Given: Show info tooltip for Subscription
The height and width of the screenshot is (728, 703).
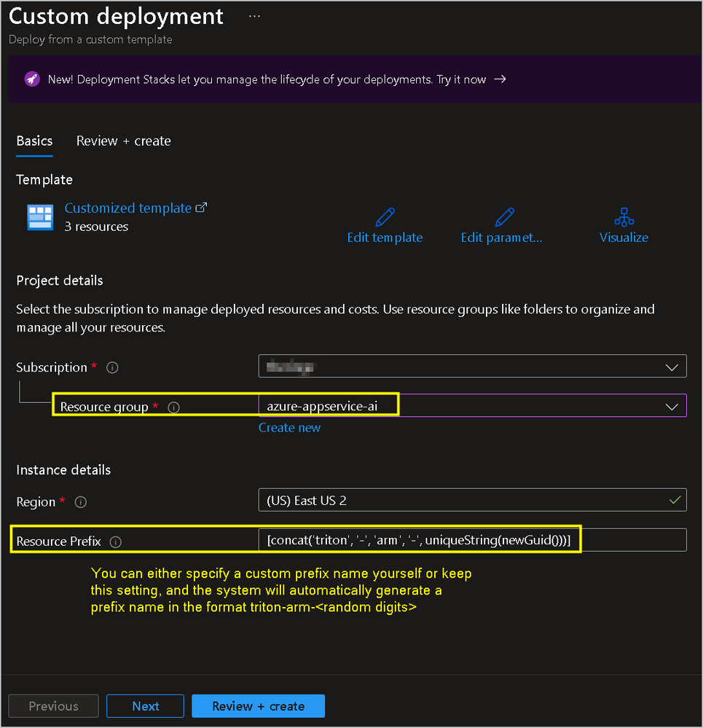Looking at the screenshot, I should 112,368.
